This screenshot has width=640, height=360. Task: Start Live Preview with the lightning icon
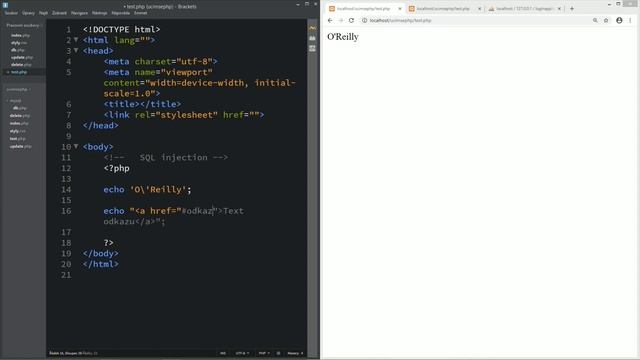coord(312,28)
